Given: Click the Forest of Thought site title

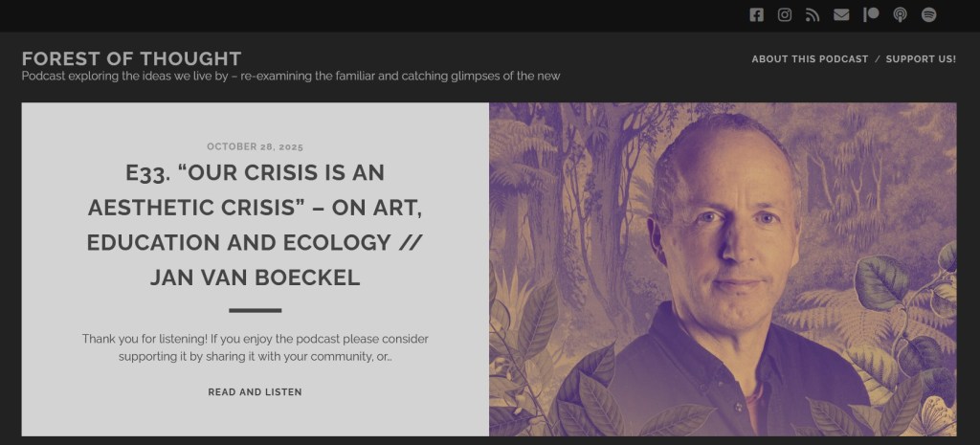Looking at the screenshot, I should coord(131,58).
